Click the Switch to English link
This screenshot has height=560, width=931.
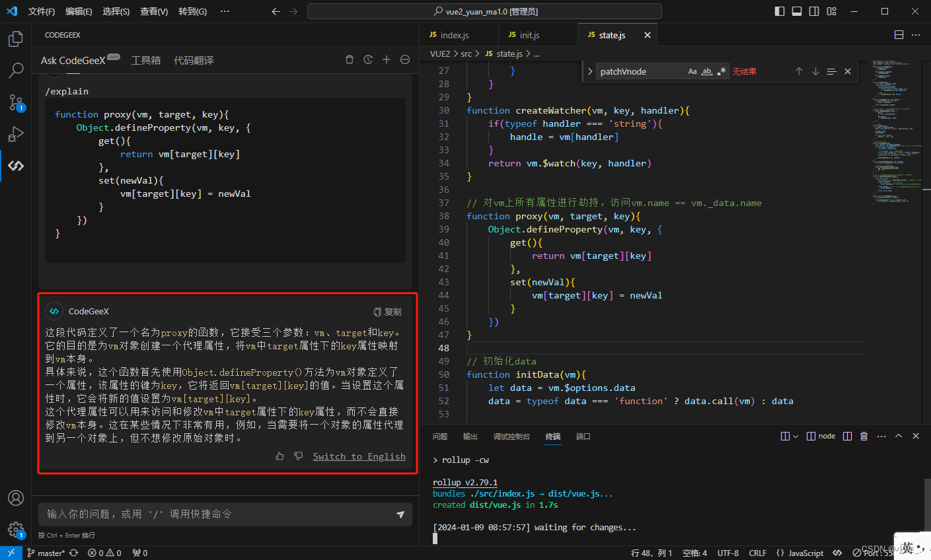[x=359, y=456]
